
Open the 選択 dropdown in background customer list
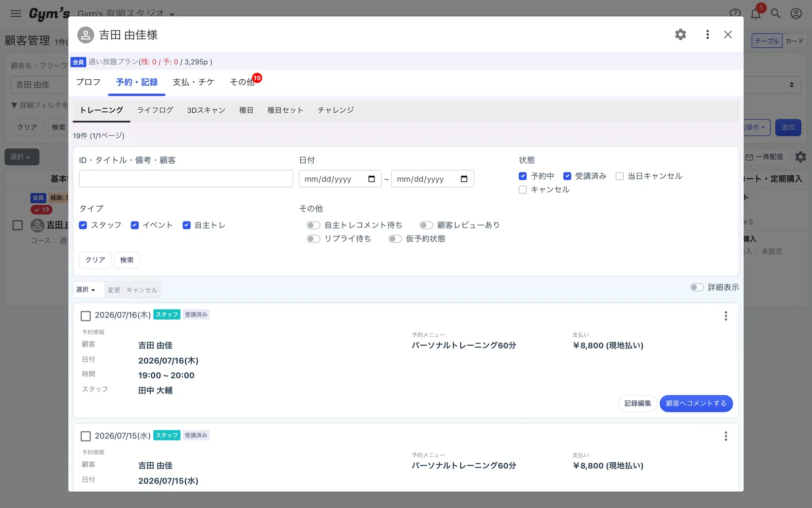21,157
